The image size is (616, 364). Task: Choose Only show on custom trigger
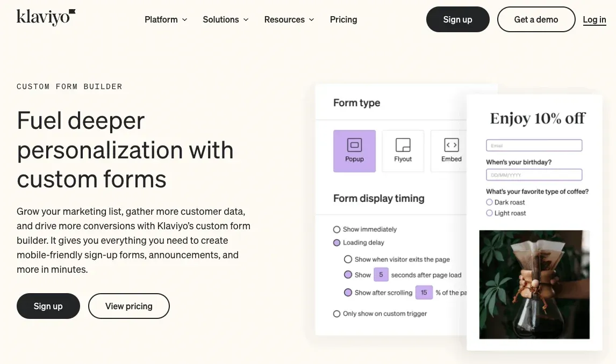point(336,314)
